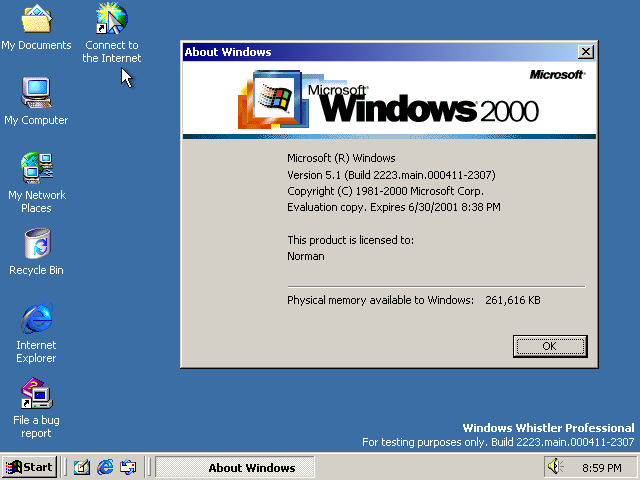Viewport: 640px width, 480px height.
Task: Click the Version 5.1 build text line
Action: tap(391, 175)
